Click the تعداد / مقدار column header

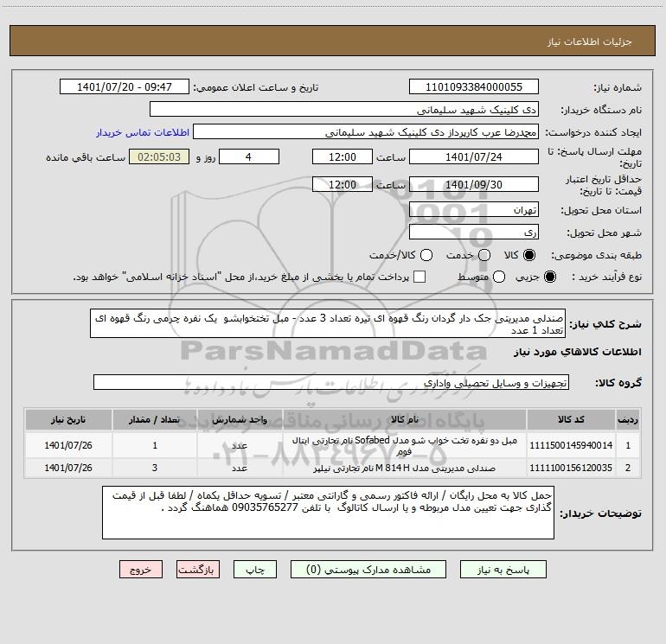(x=155, y=420)
